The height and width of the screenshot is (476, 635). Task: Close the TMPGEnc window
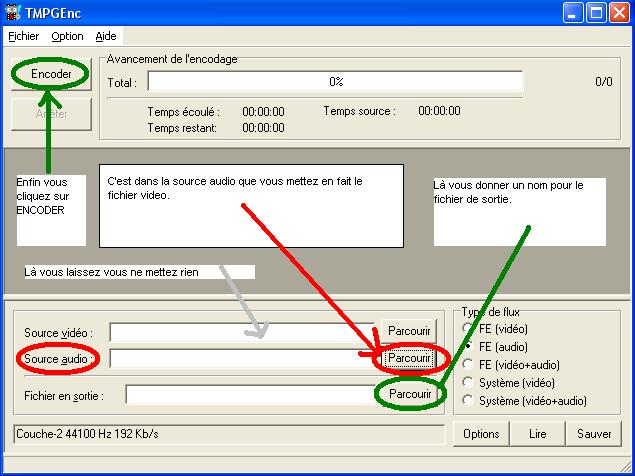620,13
